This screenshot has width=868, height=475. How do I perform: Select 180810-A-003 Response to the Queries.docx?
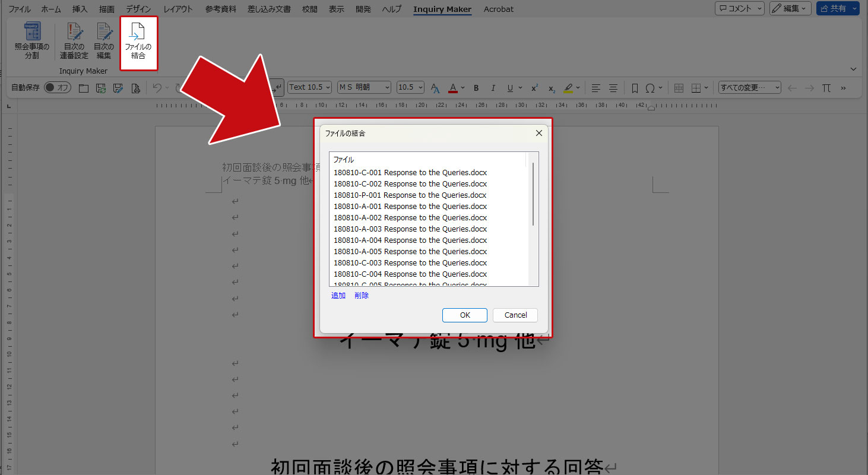410,229
